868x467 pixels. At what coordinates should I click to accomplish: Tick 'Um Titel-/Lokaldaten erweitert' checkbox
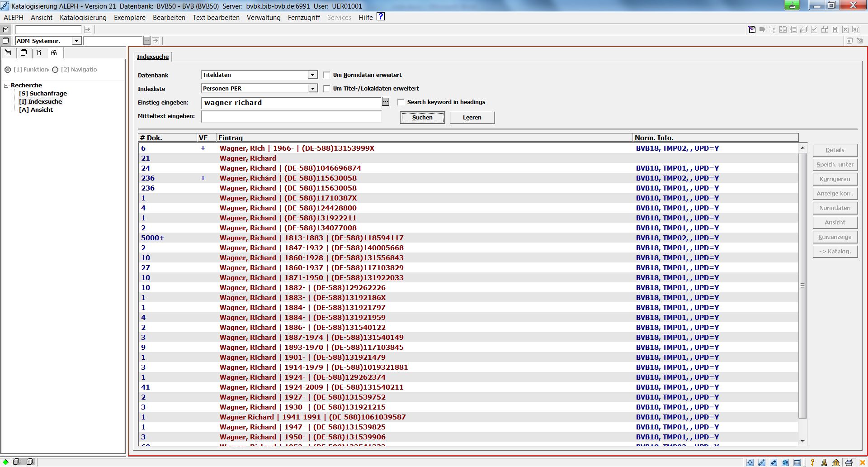(327, 88)
